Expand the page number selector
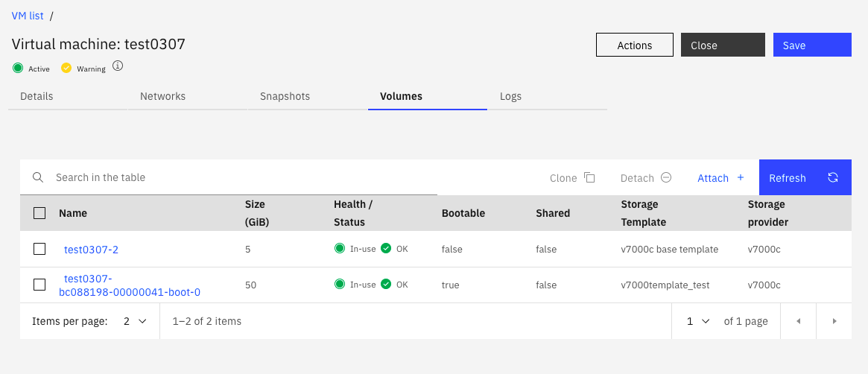This screenshot has width=868, height=374. (698, 321)
